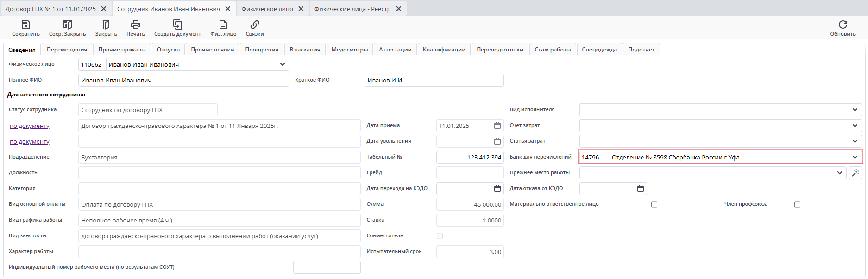The image size is (868, 279).
Task: Click Создать документ toolbar icon
Action: click(177, 25)
